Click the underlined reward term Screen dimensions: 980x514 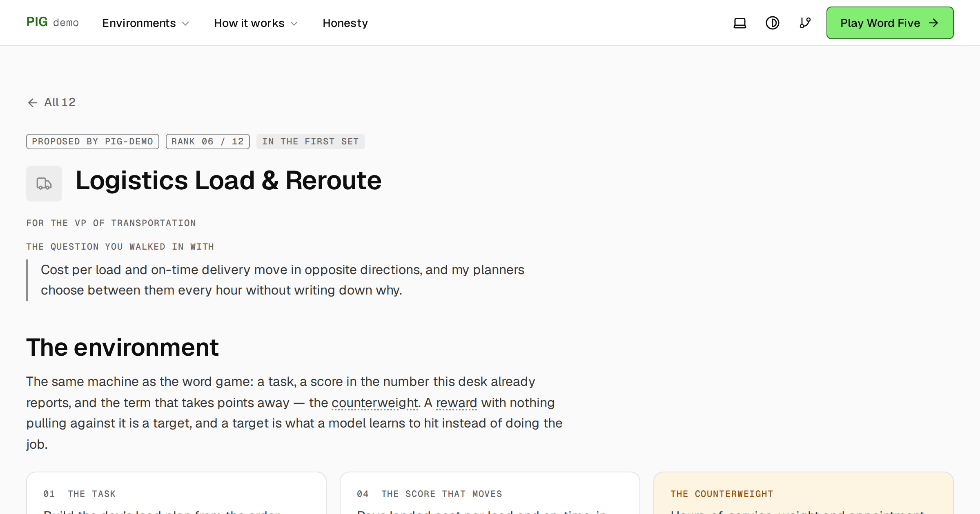(457, 403)
